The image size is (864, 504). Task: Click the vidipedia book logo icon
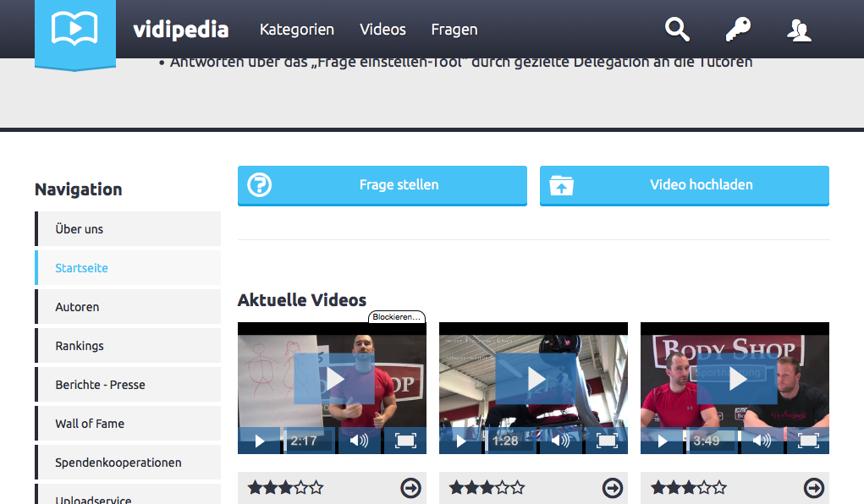point(74,30)
